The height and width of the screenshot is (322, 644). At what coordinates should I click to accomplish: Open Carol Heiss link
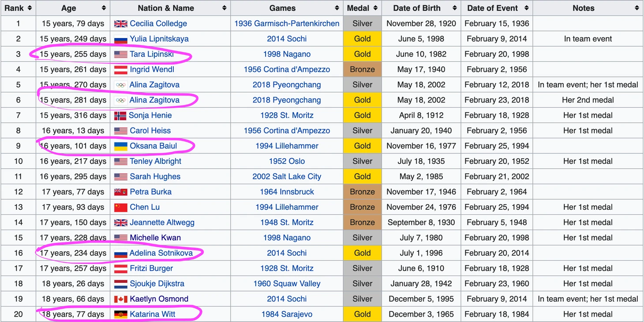(150, 131)
